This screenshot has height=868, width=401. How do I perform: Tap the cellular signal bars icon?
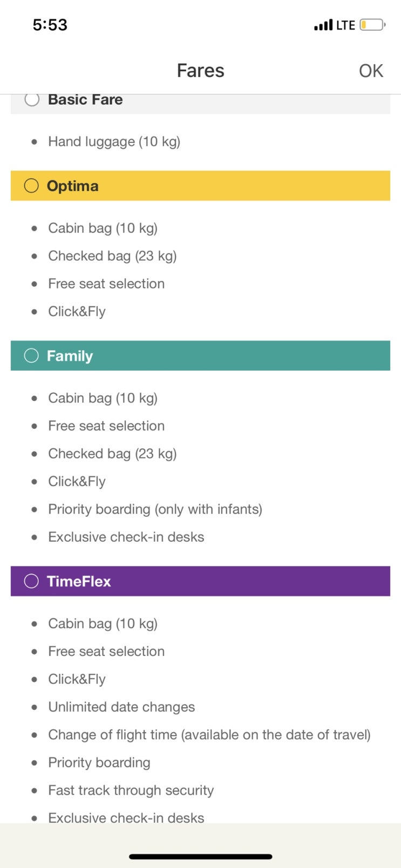[323, 25]
